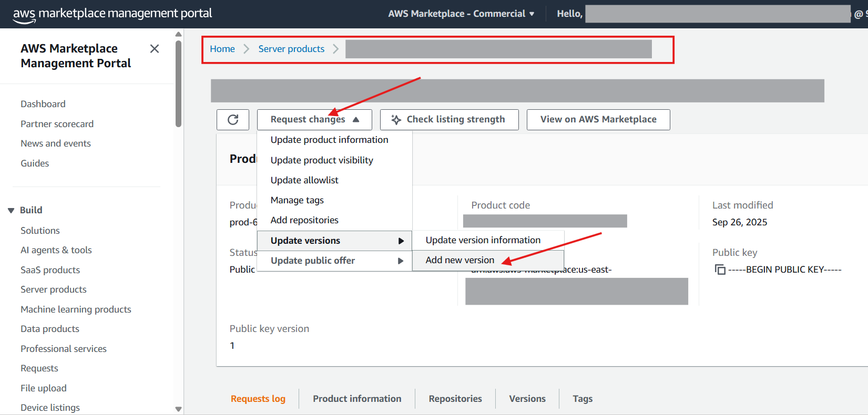Open Partner scorecard in the sidebar
Screen dimensions: 868x415
tap(57, 124)
